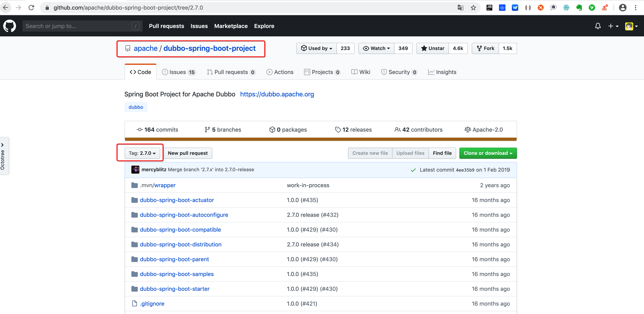Open the GitHub home logo

(10, 26)
